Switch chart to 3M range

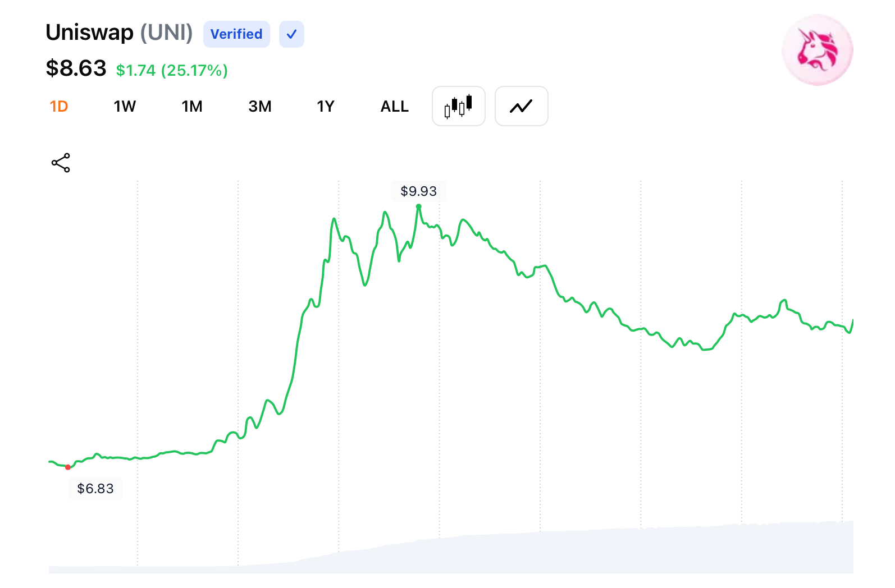click(260, 107)
